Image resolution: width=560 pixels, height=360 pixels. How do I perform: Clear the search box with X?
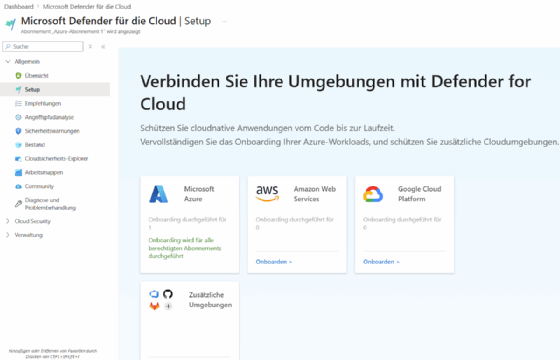pos(90,46)
